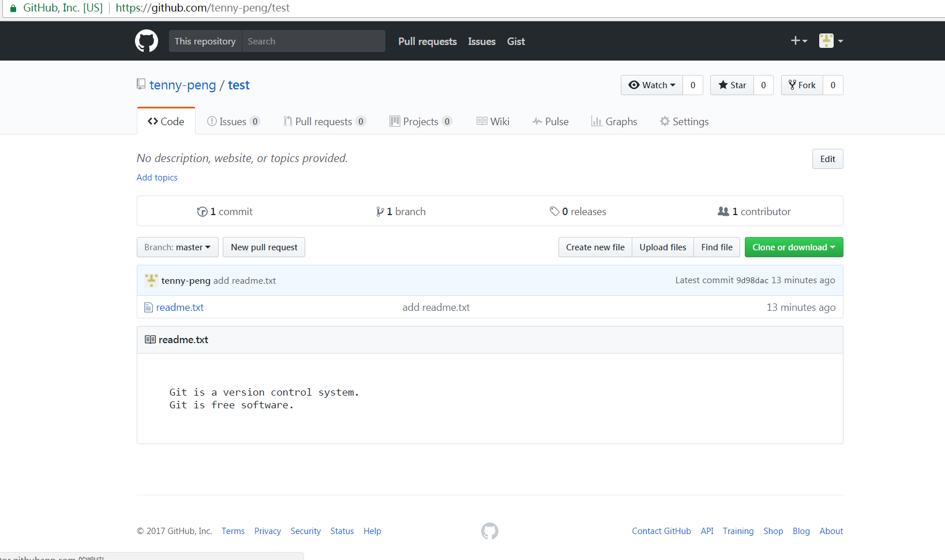Click the book icon in readme.txt header
Screen dimensions: 945x560
[x=150, y=340]
